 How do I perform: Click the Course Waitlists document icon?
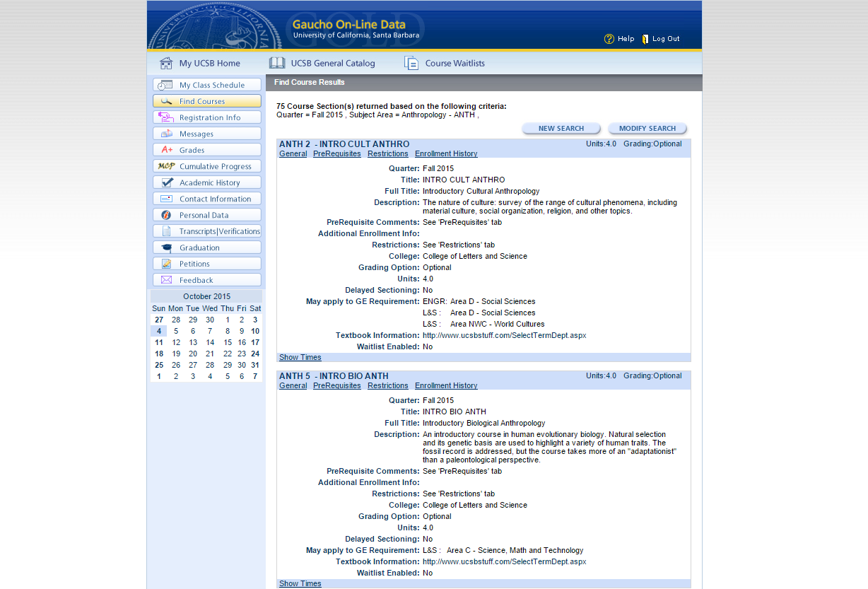[x=411, y=63]
